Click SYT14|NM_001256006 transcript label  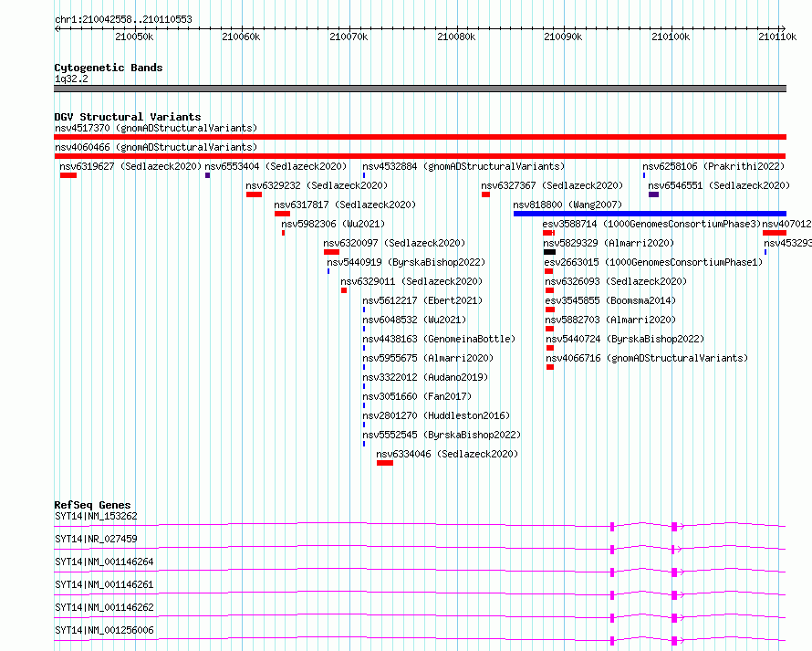[x=105, y=630]
